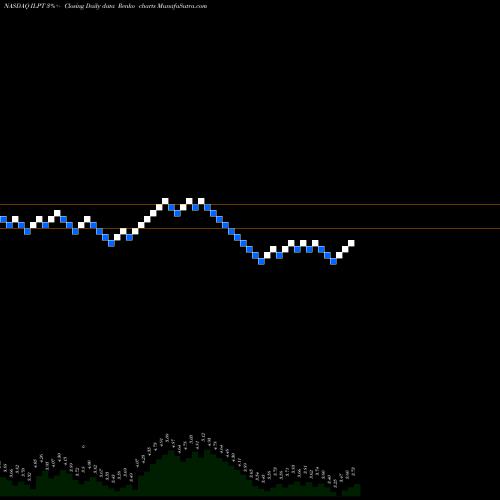The image size is (500, 500).
Task: Click the lower orange horizontal level line
Action: coord(250,228)
